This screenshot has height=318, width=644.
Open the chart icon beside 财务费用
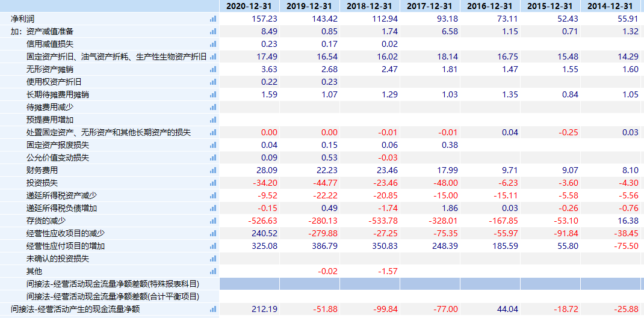(x=213, y=170)
